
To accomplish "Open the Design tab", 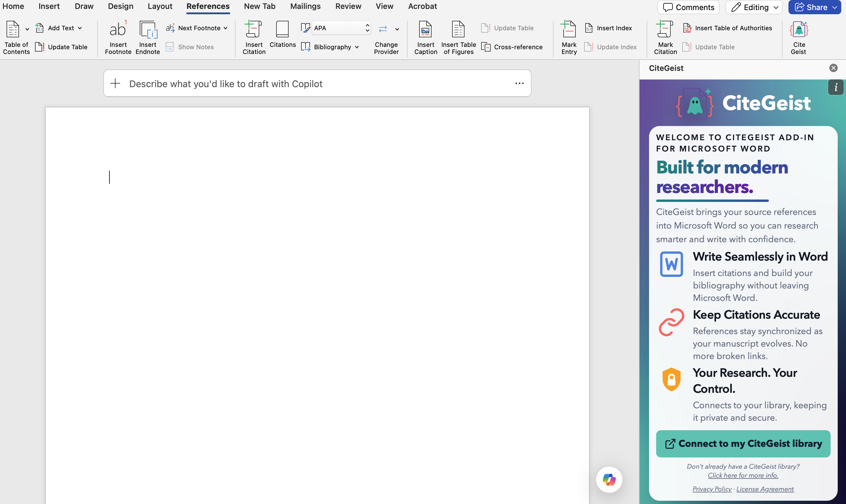I will coord(121,6).
